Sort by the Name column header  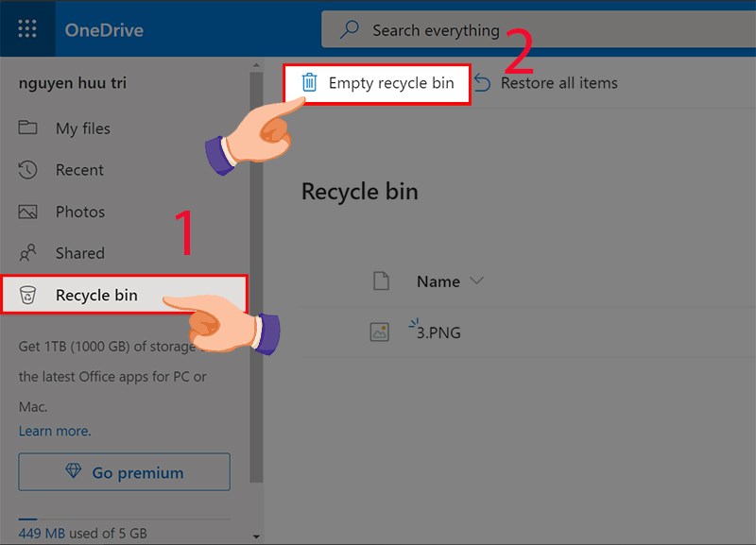(x=438, y=281)
